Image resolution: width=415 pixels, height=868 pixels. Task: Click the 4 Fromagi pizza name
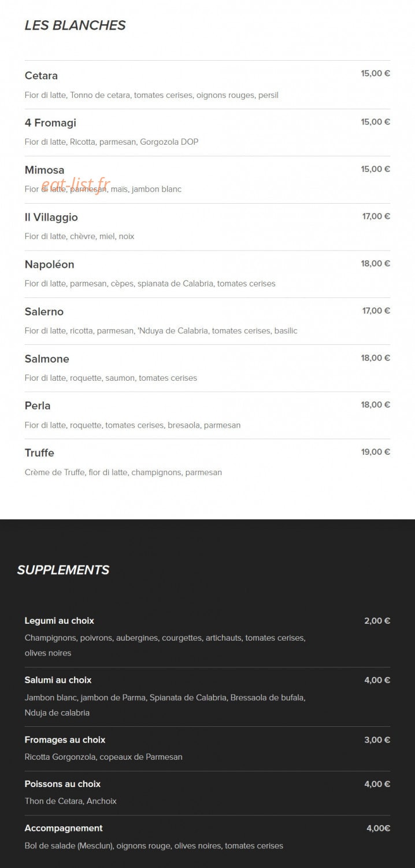pyautogui.click(x=50, y=123)
